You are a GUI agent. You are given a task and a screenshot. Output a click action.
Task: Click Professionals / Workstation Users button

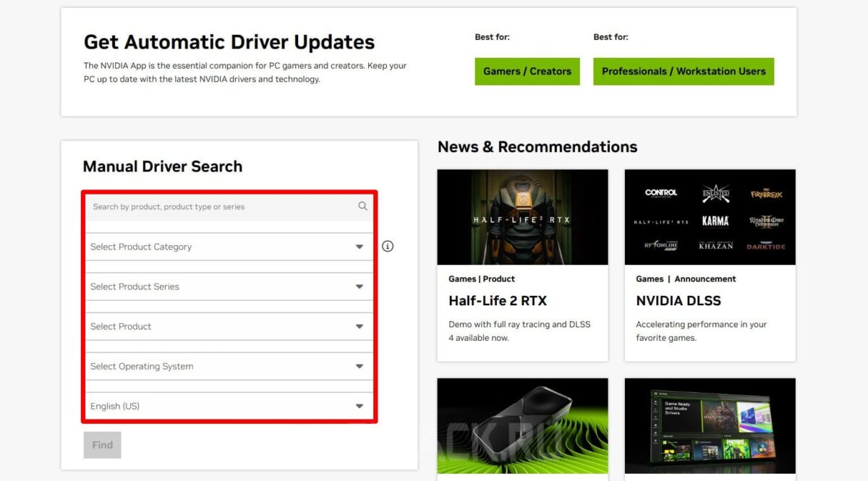[684, 72]
